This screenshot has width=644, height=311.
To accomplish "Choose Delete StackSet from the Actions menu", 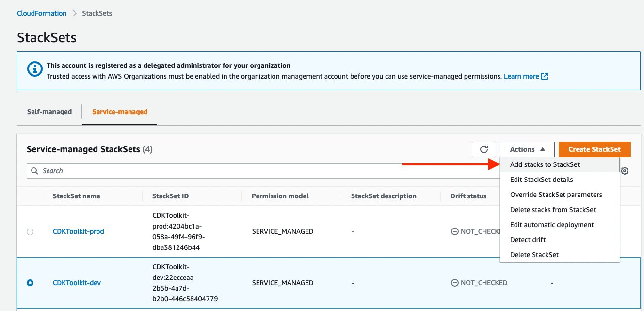I will (534, 254).
